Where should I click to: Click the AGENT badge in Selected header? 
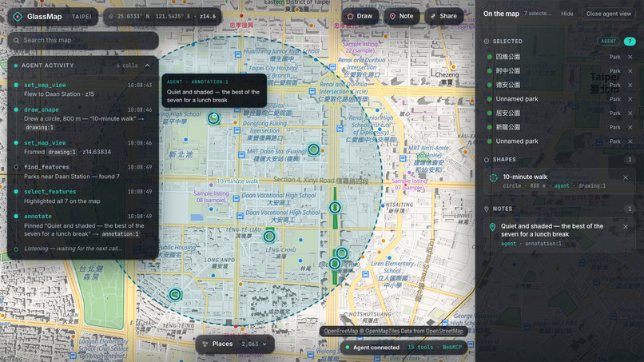608,41
